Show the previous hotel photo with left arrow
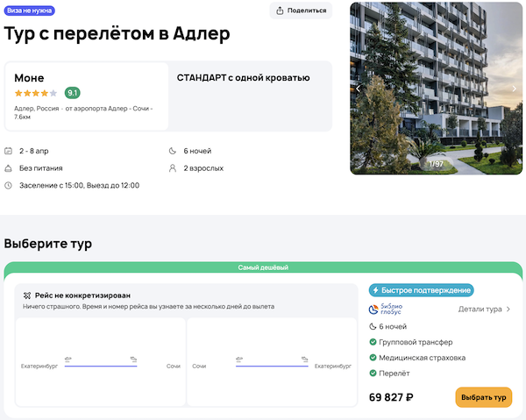Image resolution: width=526 pixels, height=420 pixels. click(x=358, y=88)
